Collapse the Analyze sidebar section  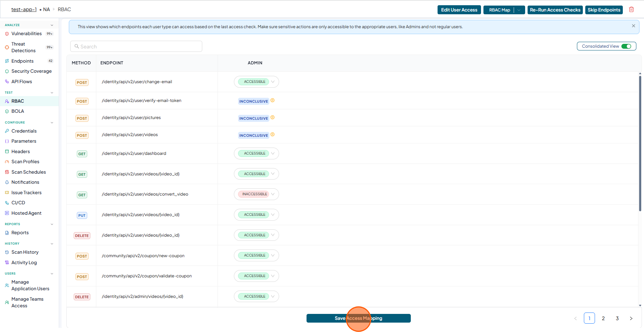point(52,25)
